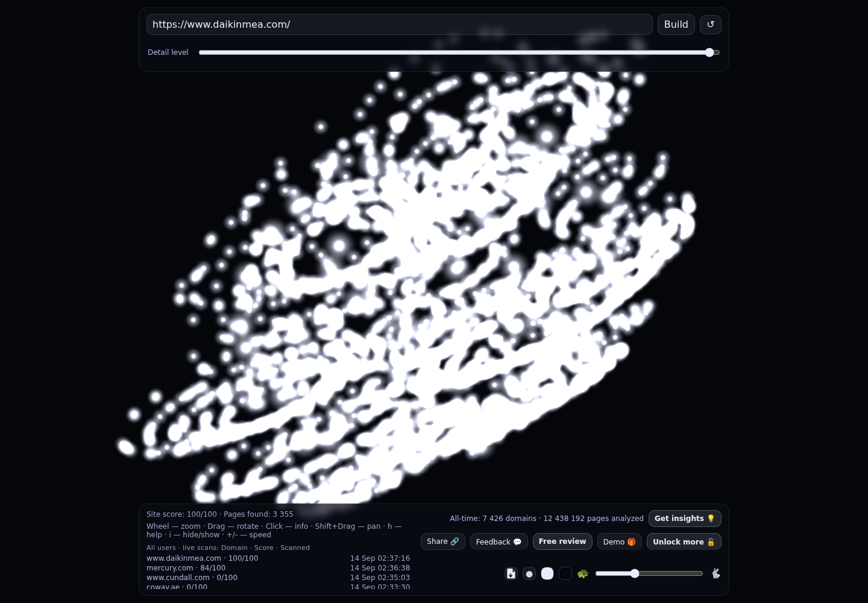The height and width of the screenshot is (603, 868).
Task: Select the white background color swatch
Action: (x=547, y=573)
